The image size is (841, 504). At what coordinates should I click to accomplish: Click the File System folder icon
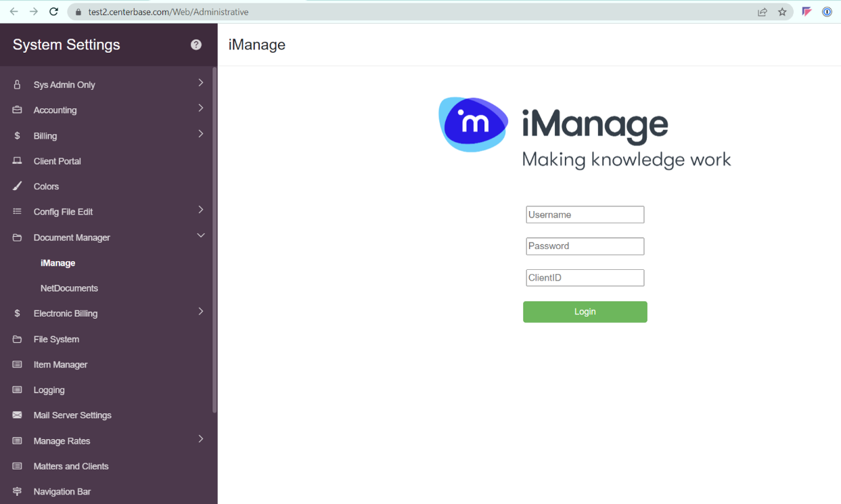pos(17,339)
